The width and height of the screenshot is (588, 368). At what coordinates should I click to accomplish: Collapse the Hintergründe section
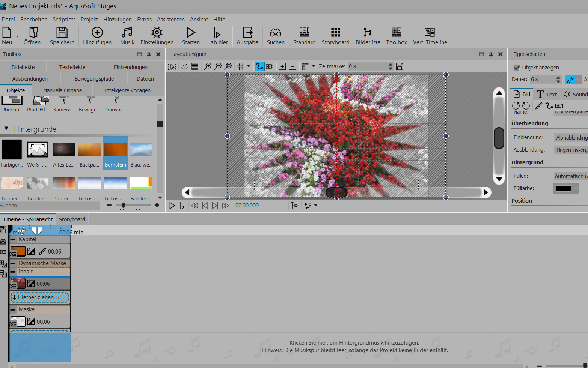click(6, 129)
